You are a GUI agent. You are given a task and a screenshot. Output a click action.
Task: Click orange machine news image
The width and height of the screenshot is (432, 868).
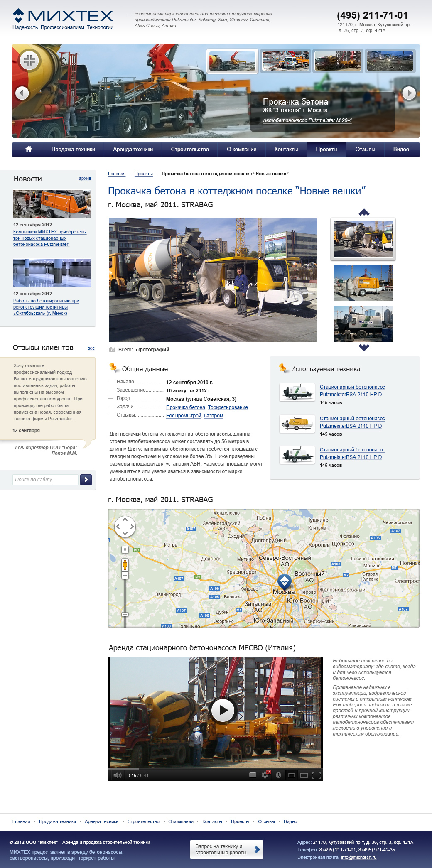52,204
